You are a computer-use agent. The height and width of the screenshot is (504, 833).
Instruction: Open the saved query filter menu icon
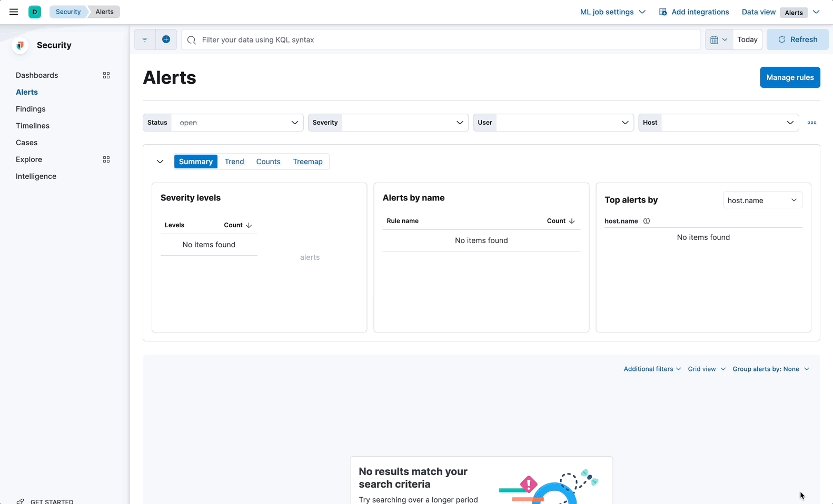tap(145, 39)
